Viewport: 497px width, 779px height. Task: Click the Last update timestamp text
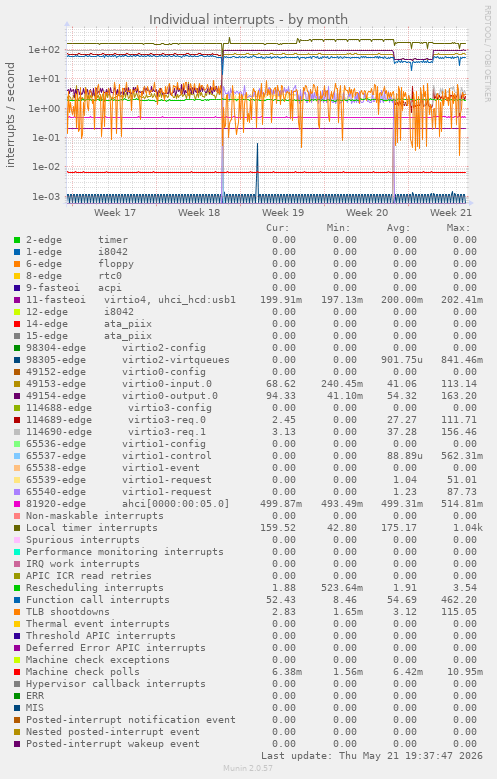[x=372, y=756]
